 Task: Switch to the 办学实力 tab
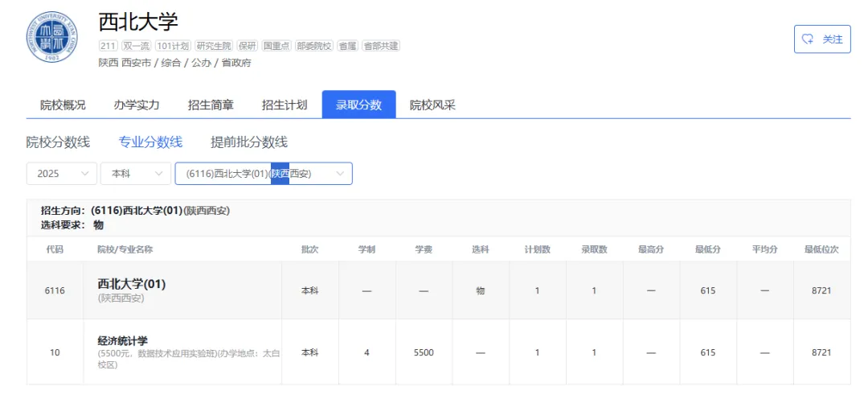click(137, 105)
